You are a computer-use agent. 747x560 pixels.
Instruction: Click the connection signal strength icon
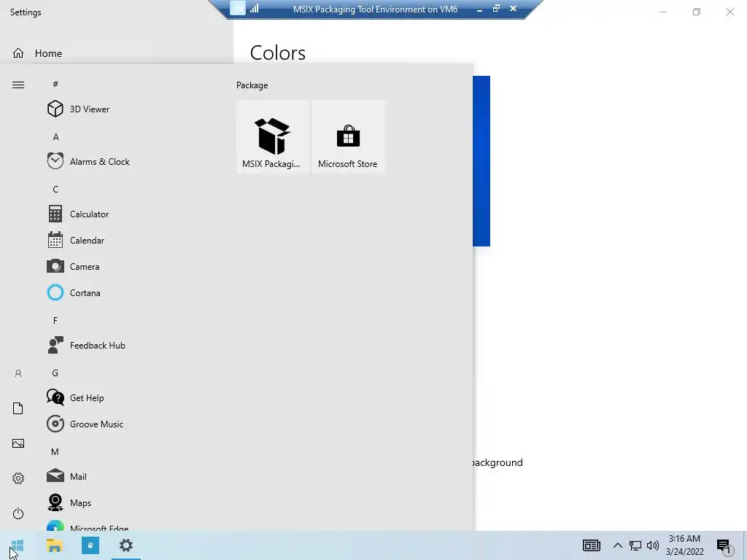[x=255, y=9]
